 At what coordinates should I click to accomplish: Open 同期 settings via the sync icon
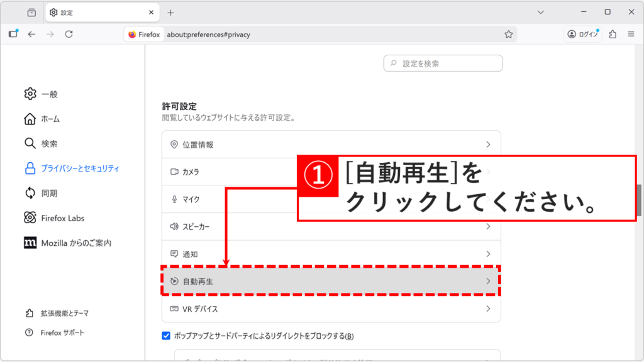(x=30, y=194)
